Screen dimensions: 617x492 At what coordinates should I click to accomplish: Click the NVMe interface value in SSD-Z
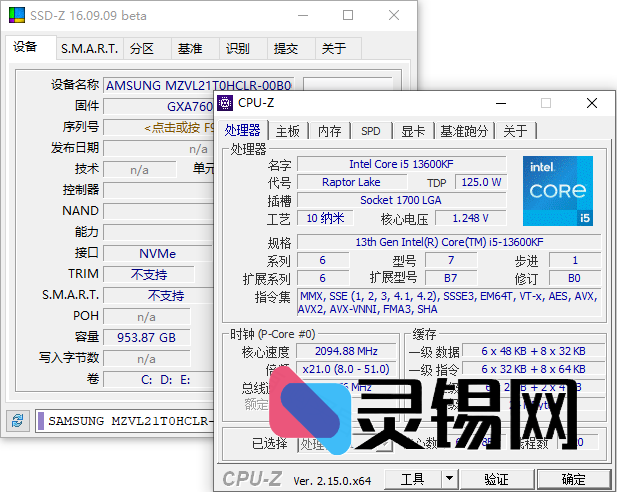pyautogui.click(x=157, y=253)
